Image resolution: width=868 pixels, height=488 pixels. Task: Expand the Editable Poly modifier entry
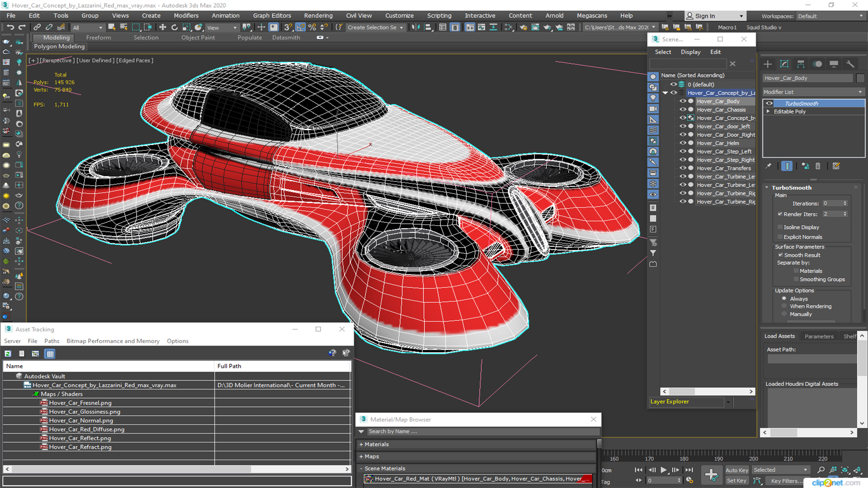tap(768, 112)
